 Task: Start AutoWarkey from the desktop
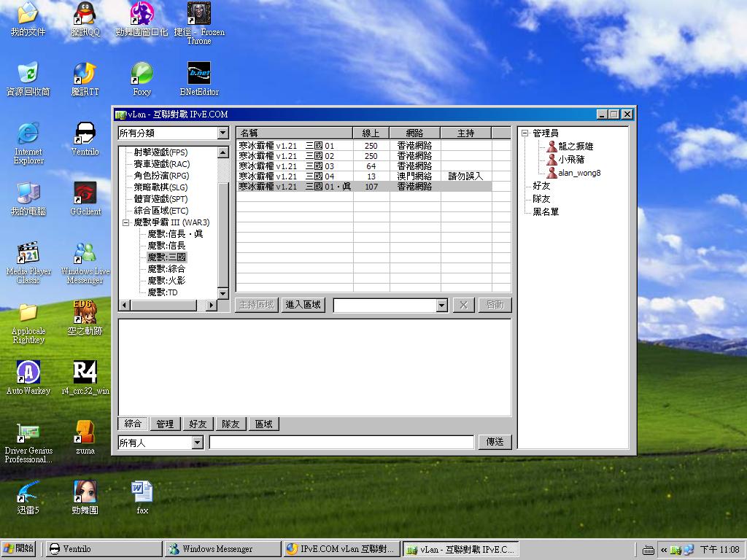[28, 374]
